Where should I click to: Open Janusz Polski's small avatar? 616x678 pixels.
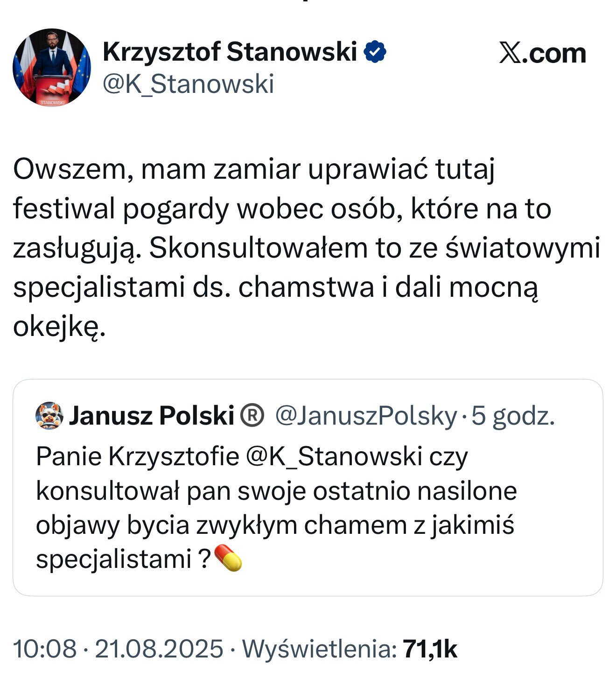click(x=49, y=415)
